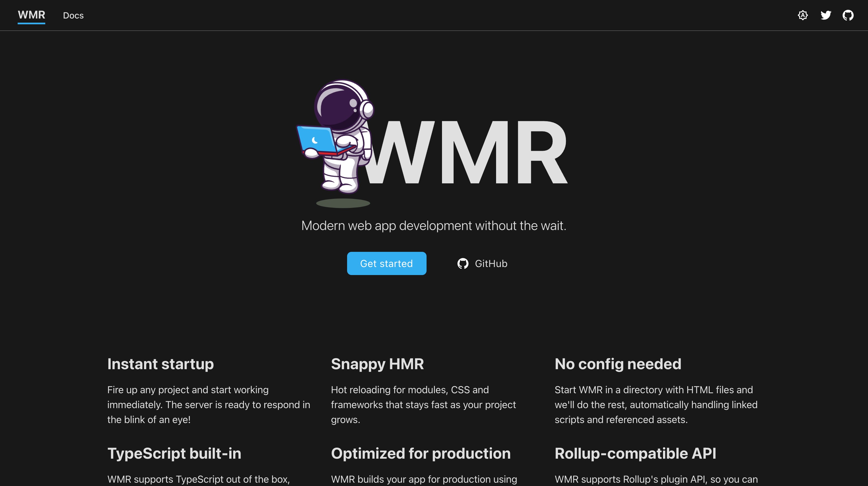Toggle the auto theme mode icon
Image resolution: width=868 pixels, height=486 pixels.
[x=803, y=15]
